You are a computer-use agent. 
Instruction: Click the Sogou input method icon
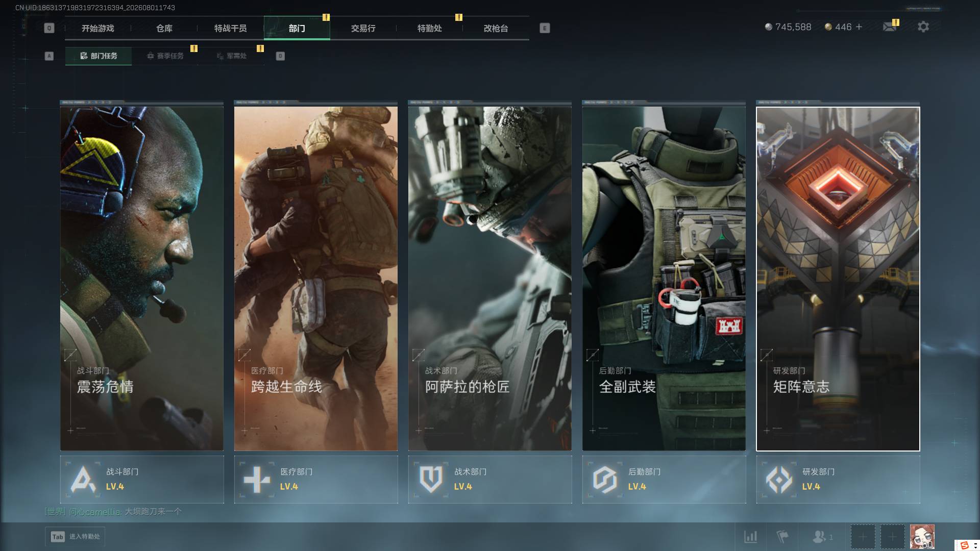point(964,545)
